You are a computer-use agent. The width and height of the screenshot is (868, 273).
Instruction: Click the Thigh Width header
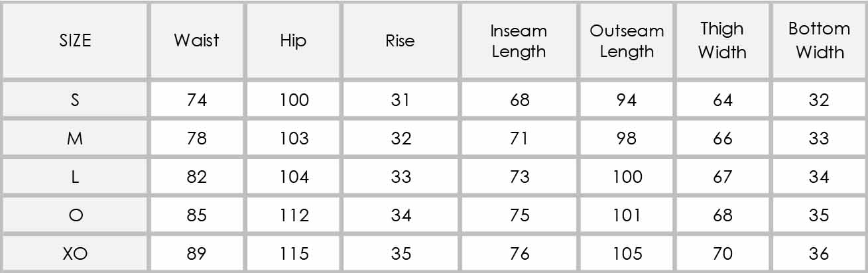(x=722, y=40)
